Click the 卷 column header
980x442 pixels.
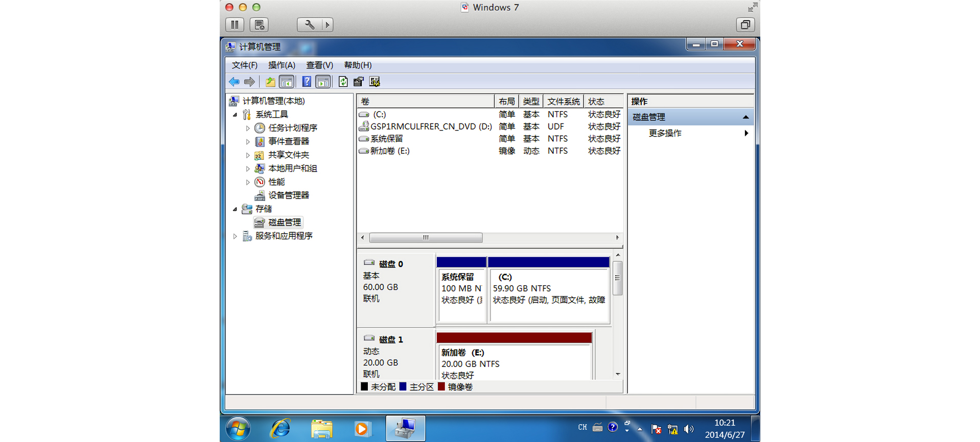pos(425,101)
